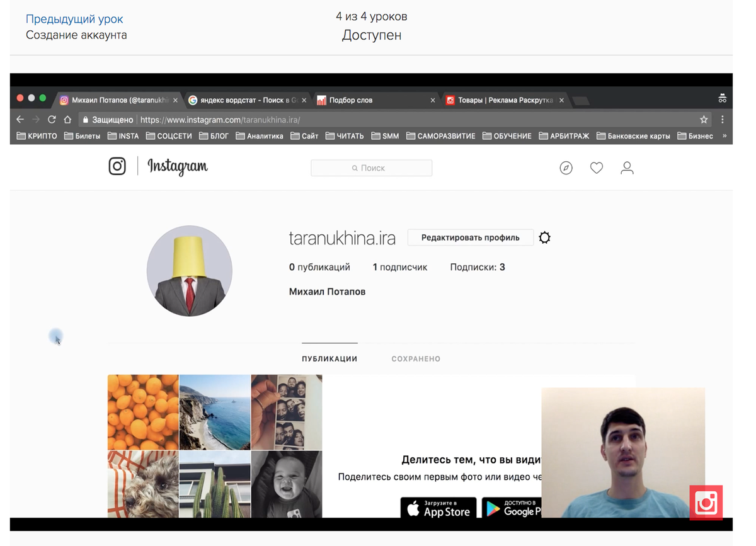This screenshot has width=756, height=546.
Task: Open the ЧИТАТЬ bookmarks folder
Action: pos(345,136)
